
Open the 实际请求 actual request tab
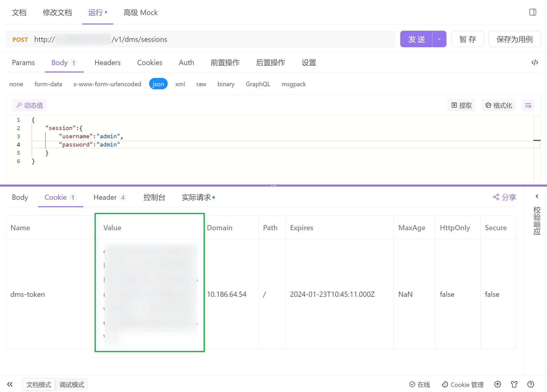coord(198,197)
